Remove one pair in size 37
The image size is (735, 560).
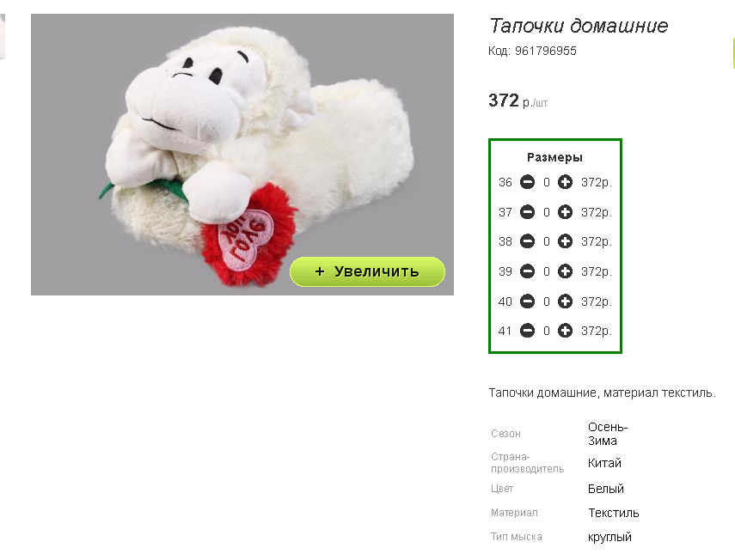point(527,212)
